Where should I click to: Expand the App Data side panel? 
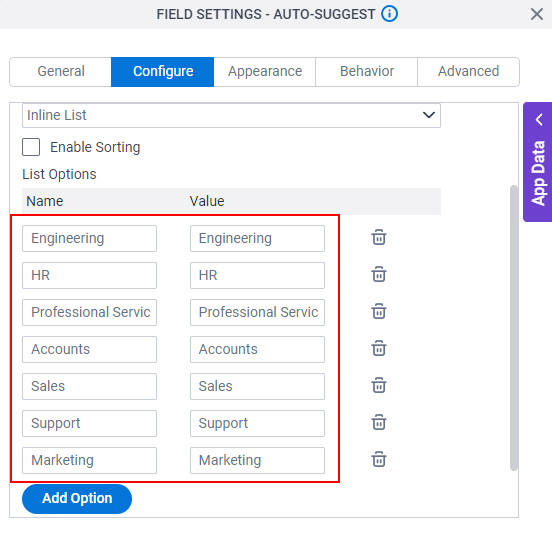coord(538,162)
